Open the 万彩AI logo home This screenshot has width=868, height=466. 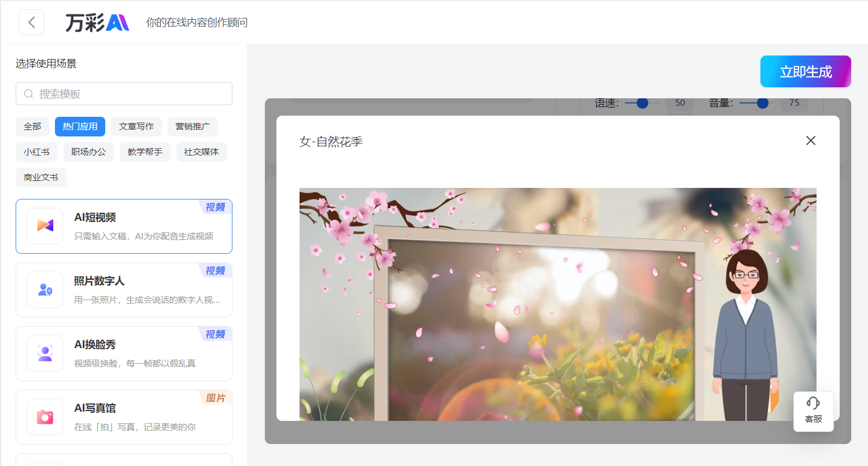pos(97,23)
